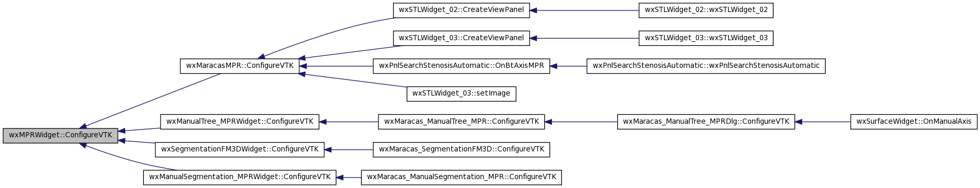Open the wxSurfaceWidget::OnManualAxis node
Image resolution: width=980 pixels, height=188 pixels.
click(914, 122)
